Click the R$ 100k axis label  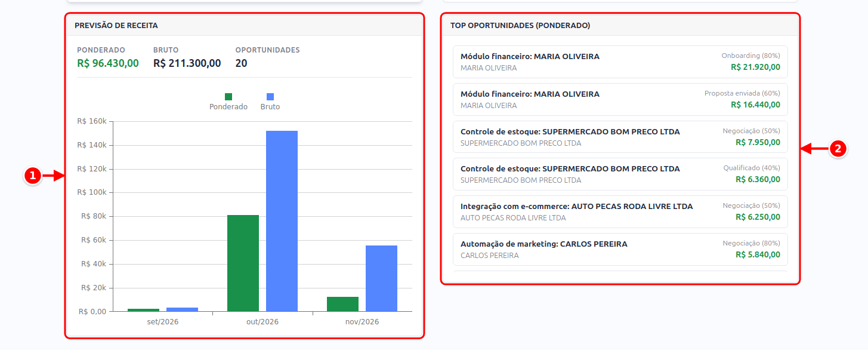coord(92,193)
